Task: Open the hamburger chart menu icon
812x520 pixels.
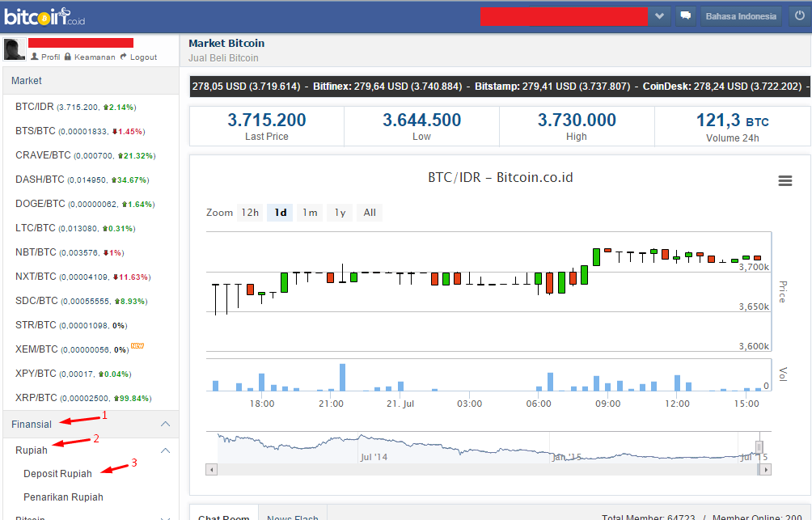Action: coord(785,180)
